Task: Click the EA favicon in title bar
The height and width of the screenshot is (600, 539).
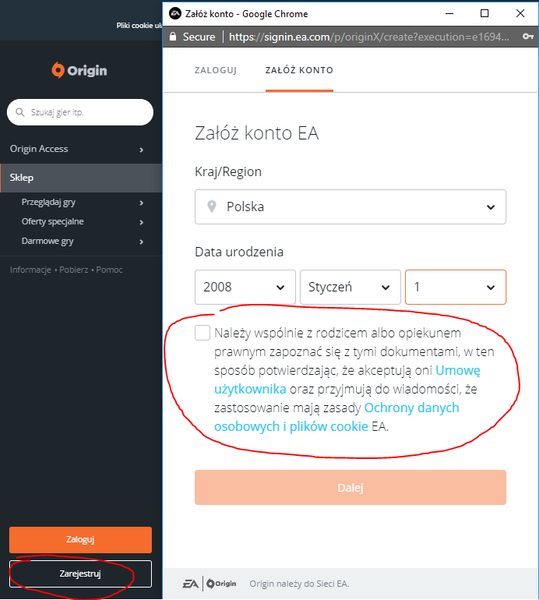Action: [x=175, y=14]
